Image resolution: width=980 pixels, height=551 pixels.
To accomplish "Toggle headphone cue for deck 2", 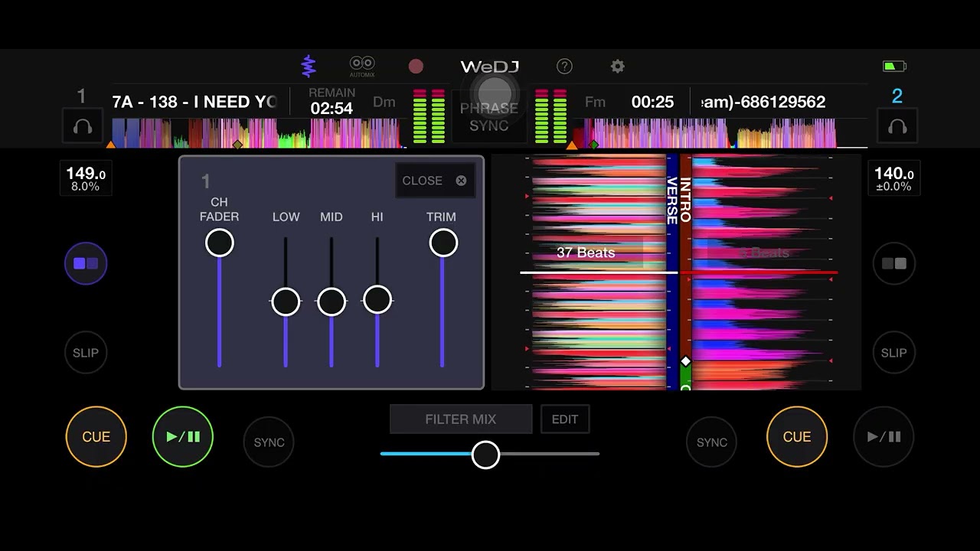I will [x=897, y=126].
